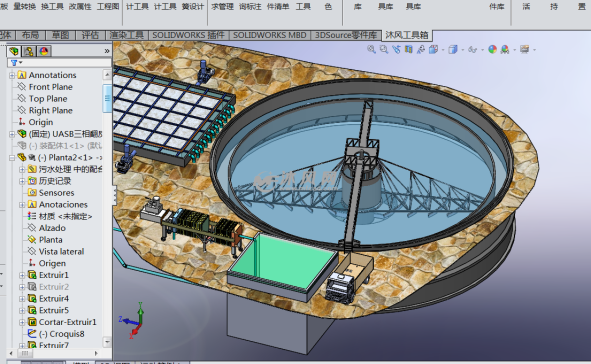Click the Edit Appearance color ball icon
The width and height of the screenshot is (591, 364).
tap(492, 49)
